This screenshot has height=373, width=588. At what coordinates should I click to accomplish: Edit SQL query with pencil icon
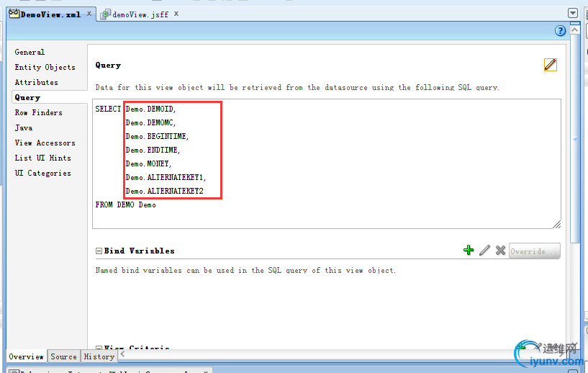coord(550,65)
